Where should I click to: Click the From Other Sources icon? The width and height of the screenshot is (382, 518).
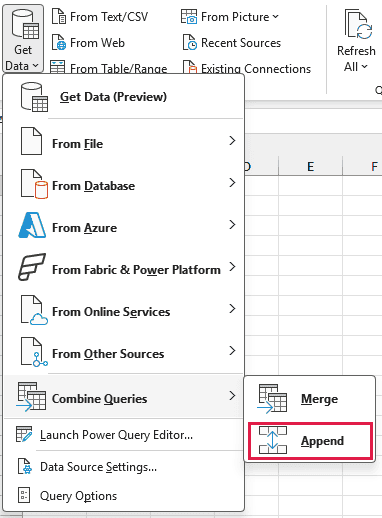pyautogui.click(x=34, y=352)
